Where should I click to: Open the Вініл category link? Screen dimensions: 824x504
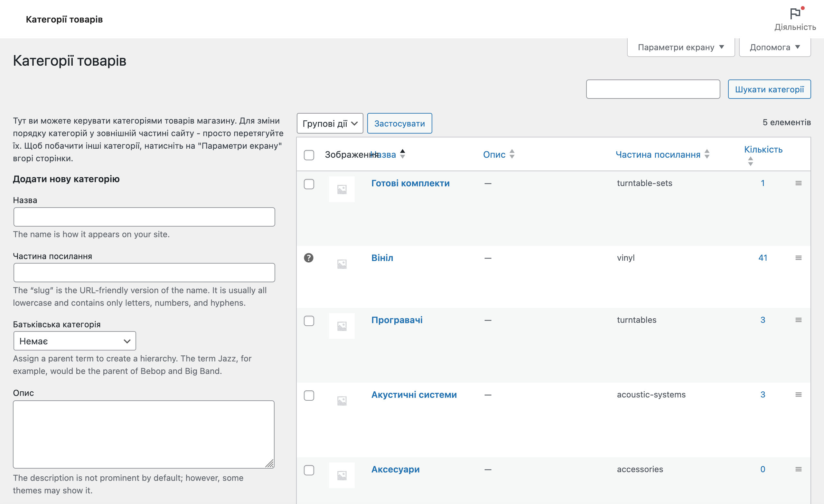coord(382,257)
